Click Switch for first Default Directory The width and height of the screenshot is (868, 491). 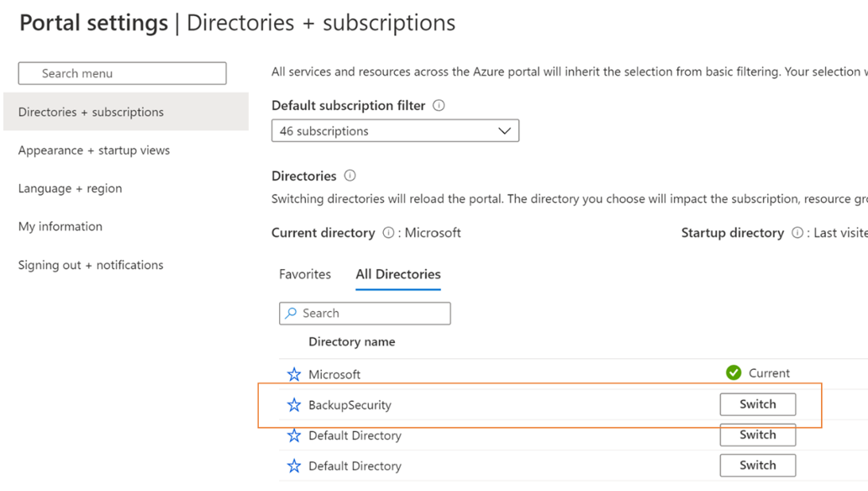pos(757,435)
